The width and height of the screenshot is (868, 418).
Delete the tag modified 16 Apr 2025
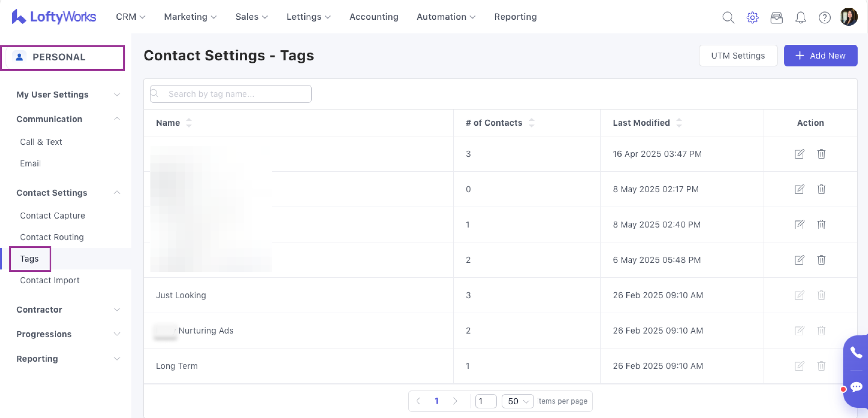pyautogui.click(x=821, y=154)
